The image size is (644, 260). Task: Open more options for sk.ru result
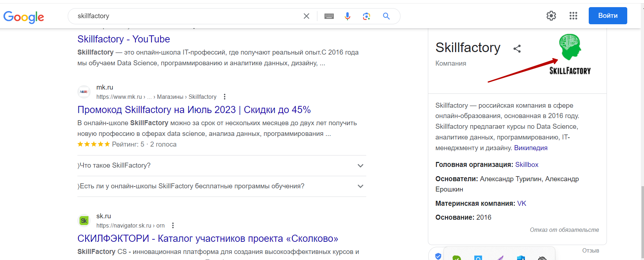pos(173,225)
